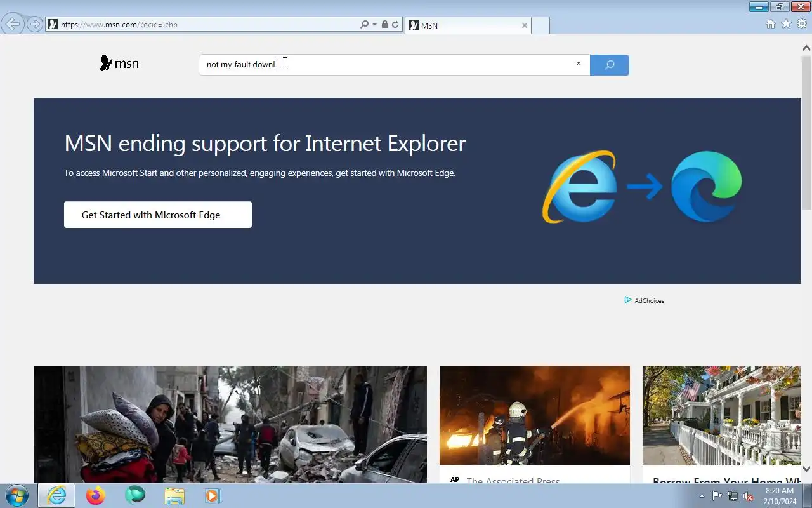Click the msn butterfly logo
Viewport: 812px width, 508px height.
(x=119, y=63)
